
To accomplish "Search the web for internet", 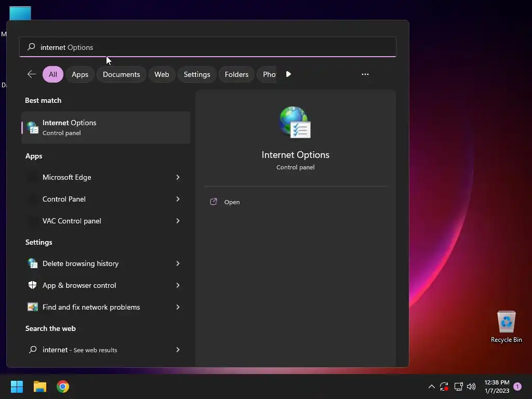I will (105, 350).
